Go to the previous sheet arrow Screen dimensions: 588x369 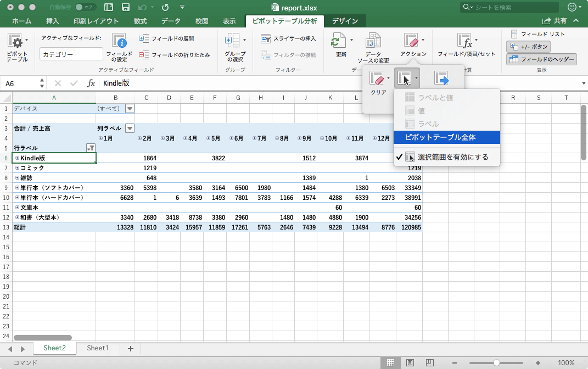(10, 349)
